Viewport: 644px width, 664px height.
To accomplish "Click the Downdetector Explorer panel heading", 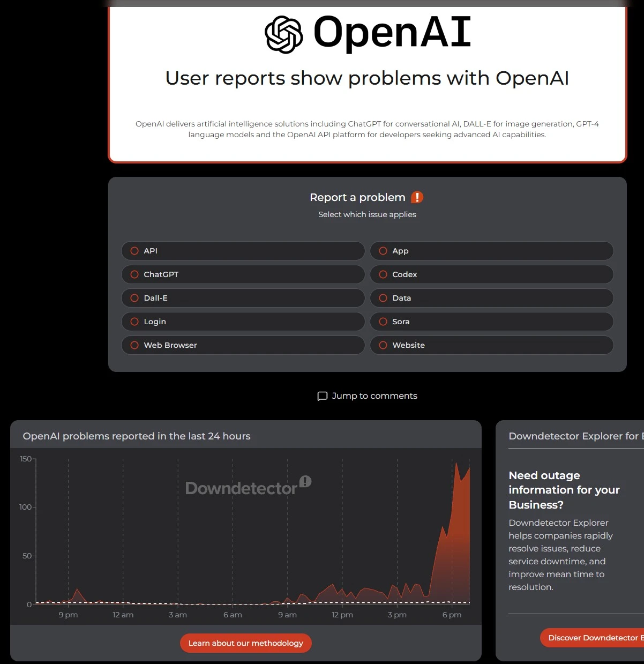I will [x=576, y=436].
